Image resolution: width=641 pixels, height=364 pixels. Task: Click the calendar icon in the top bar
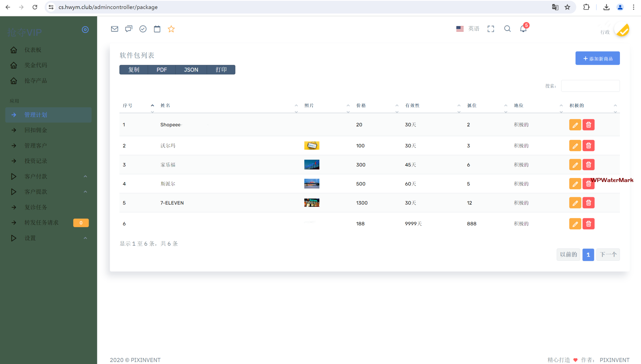click(157, 29)
